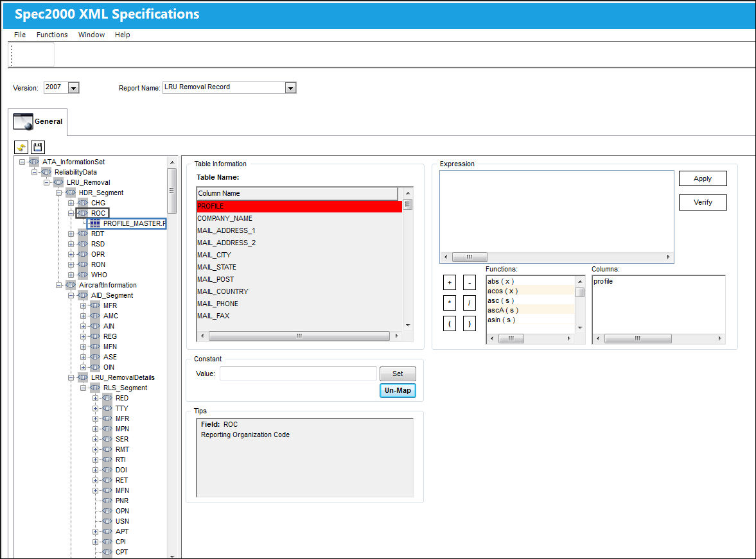Screen dimensions: 756x559
Task: Select the highlighted PROFILE column row
Action: tap(299, 206)
